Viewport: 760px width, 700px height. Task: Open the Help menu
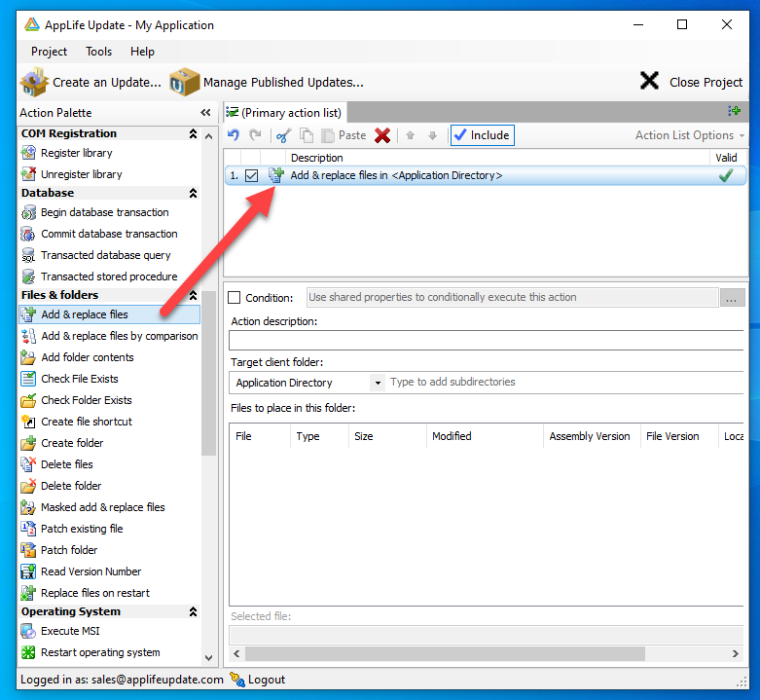click(x=142, y=52)
